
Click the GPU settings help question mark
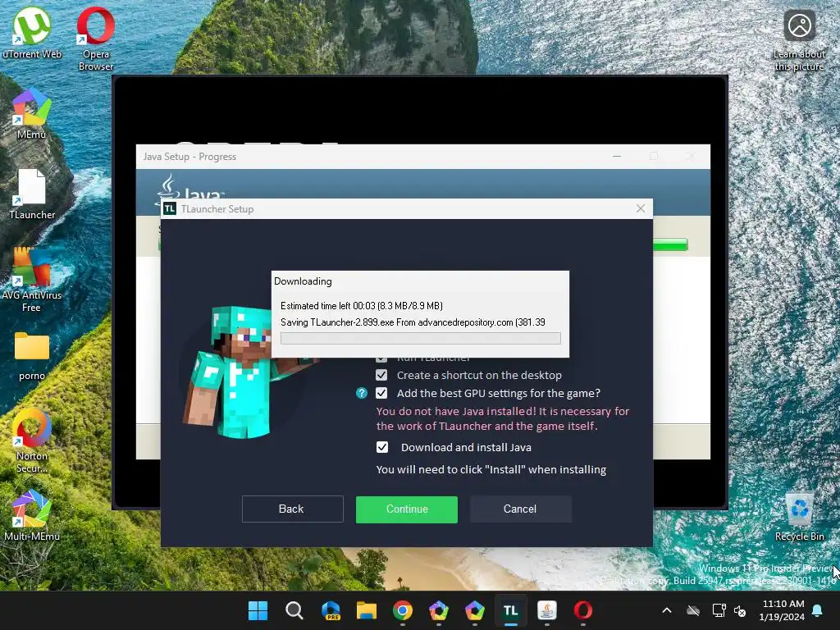(362, 393)
